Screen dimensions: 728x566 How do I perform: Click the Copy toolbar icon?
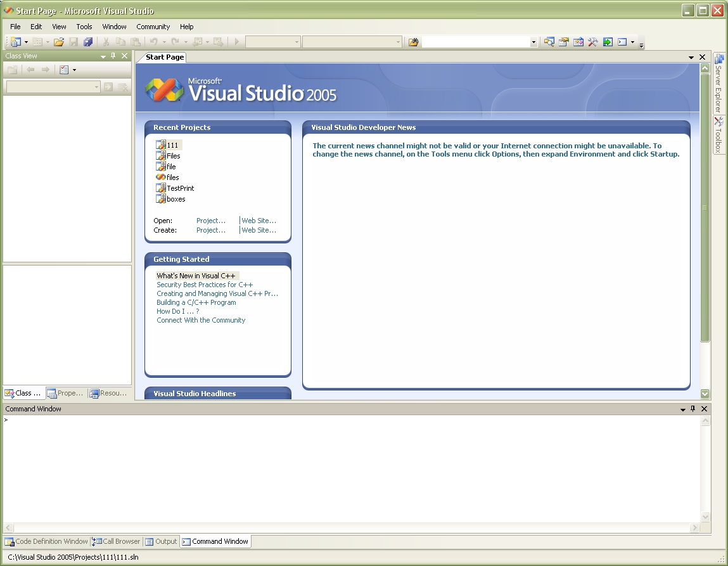pyautogui.click(x=120, y=42)
